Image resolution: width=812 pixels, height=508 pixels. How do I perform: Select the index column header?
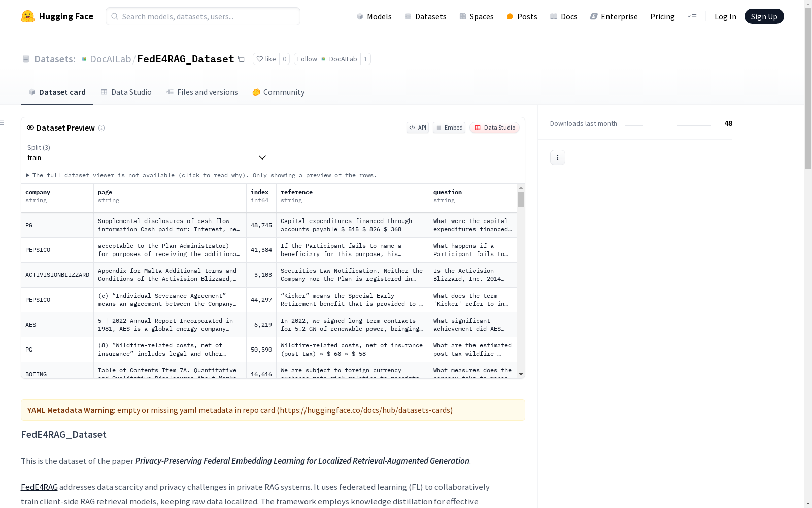pos(261,198)
